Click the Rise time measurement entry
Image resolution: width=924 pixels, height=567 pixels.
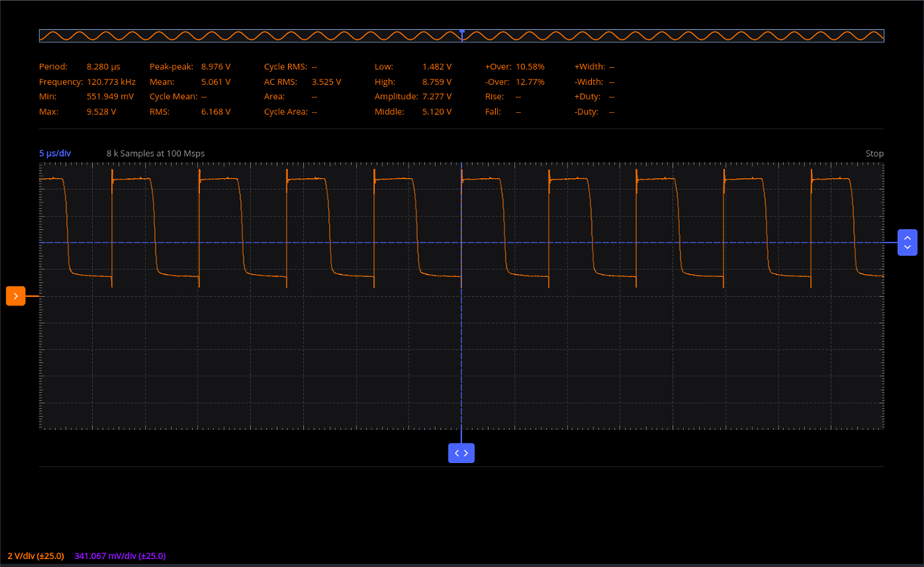pyautogui.click(x=503, y=97)
